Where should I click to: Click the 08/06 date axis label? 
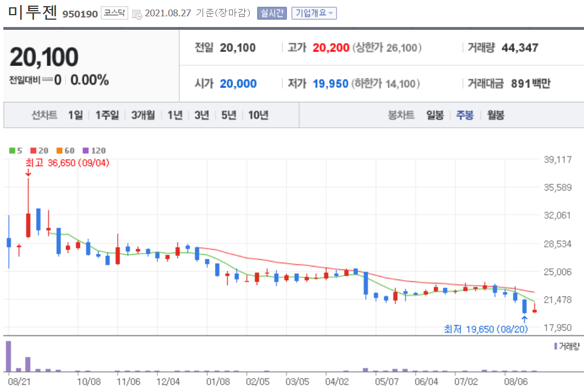[x=516, y=381]
